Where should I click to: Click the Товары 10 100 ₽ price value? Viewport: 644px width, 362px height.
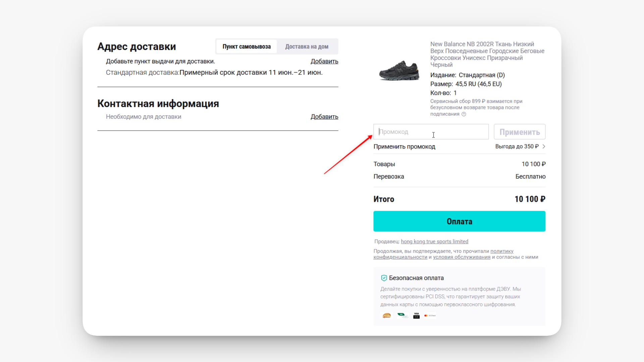(x=533, y=164)
